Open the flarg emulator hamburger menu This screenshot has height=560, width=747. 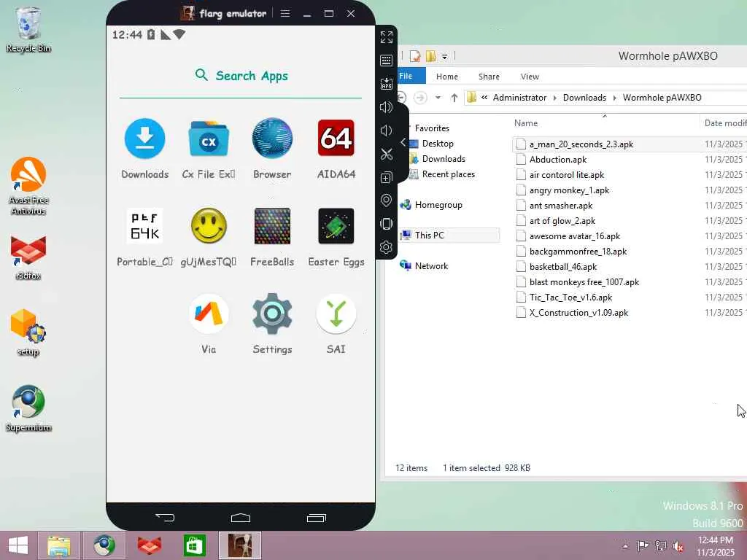(x=285, y=13)
